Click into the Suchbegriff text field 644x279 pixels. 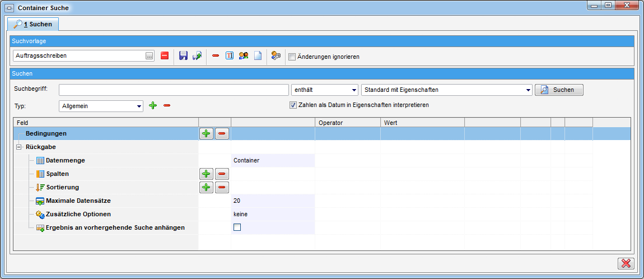tap(172, 90)
